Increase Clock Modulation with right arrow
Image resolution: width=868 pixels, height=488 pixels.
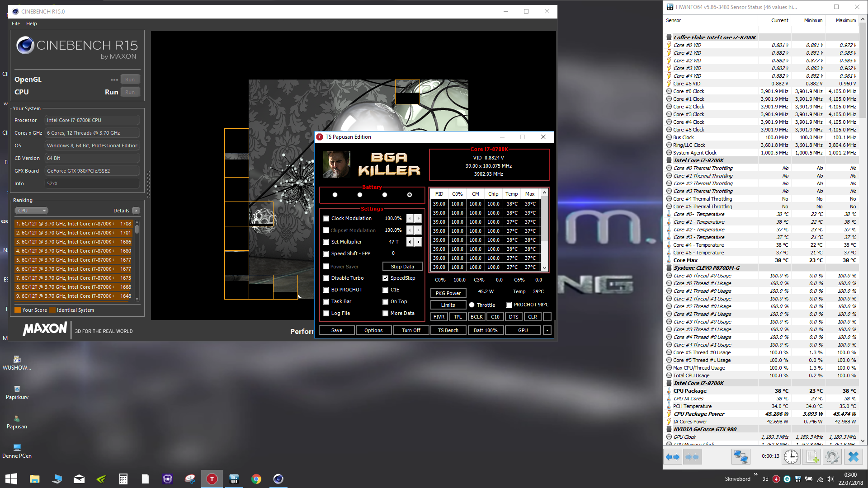(x=419, y=219)
